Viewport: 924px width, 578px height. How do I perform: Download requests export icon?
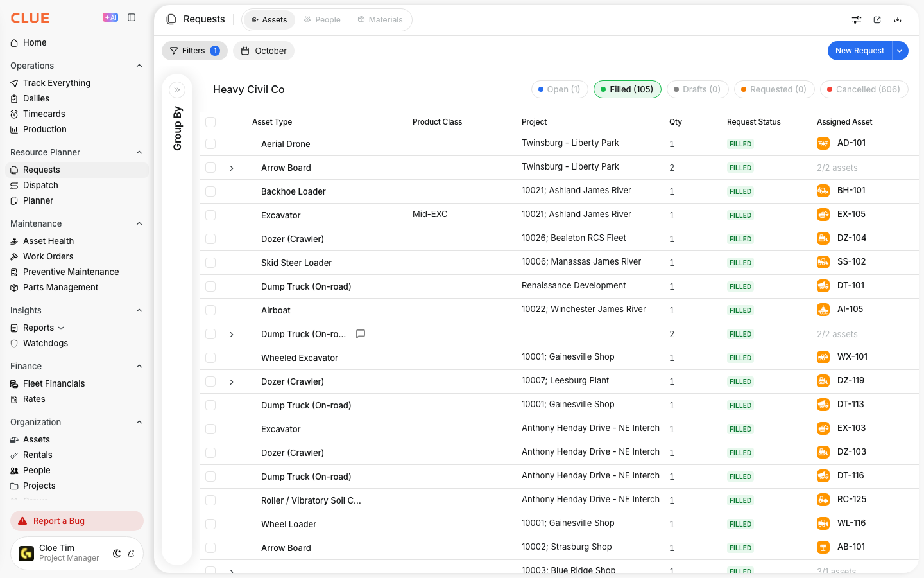click(898, 20)
